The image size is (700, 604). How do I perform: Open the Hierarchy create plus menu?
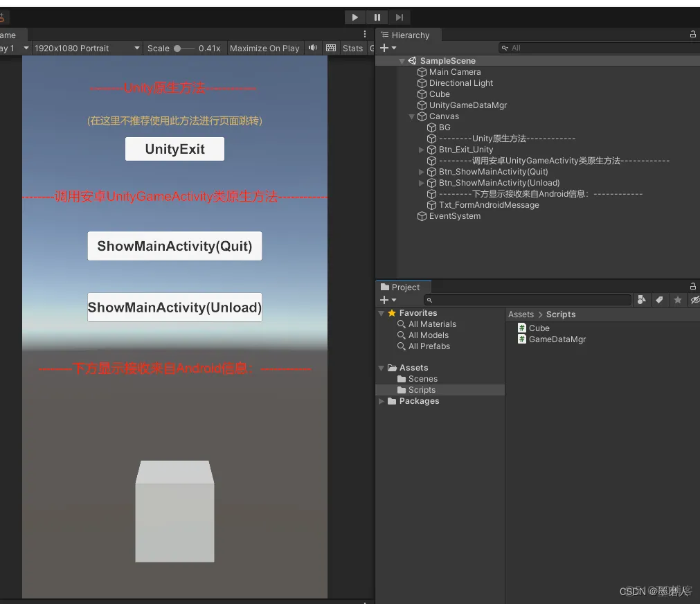(x=388, y=48)
